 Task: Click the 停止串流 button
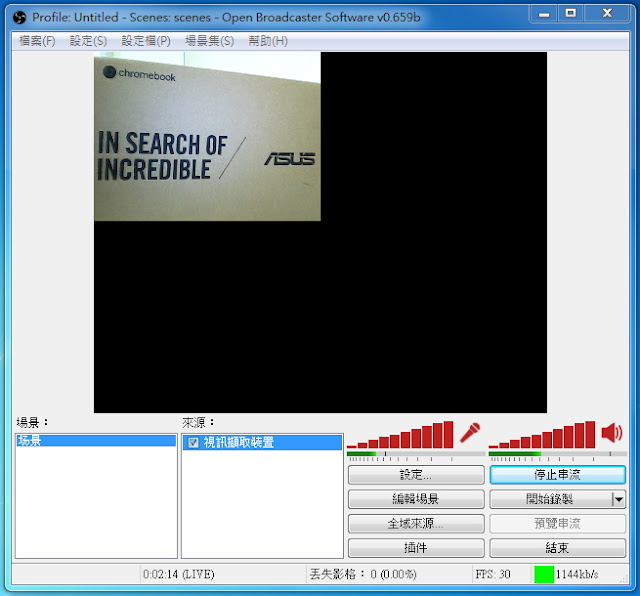(558, 475)
